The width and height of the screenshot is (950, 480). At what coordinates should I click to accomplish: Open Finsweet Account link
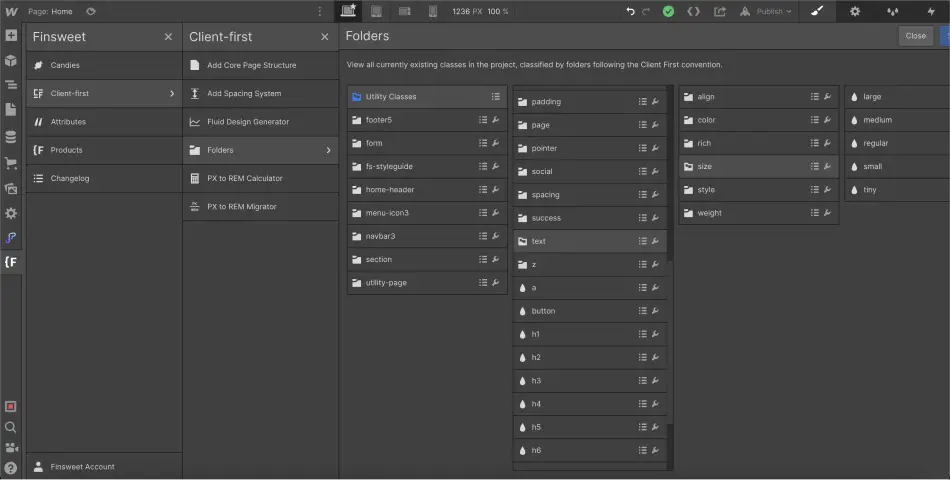click(104, 467)
